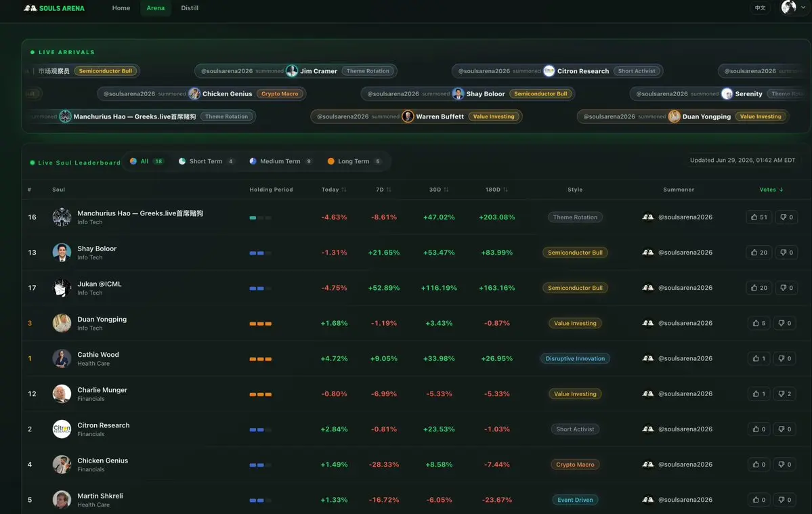Sort by the 180D column
The width and height of the screenshot is (812, 514).
(x=496, y=190)
